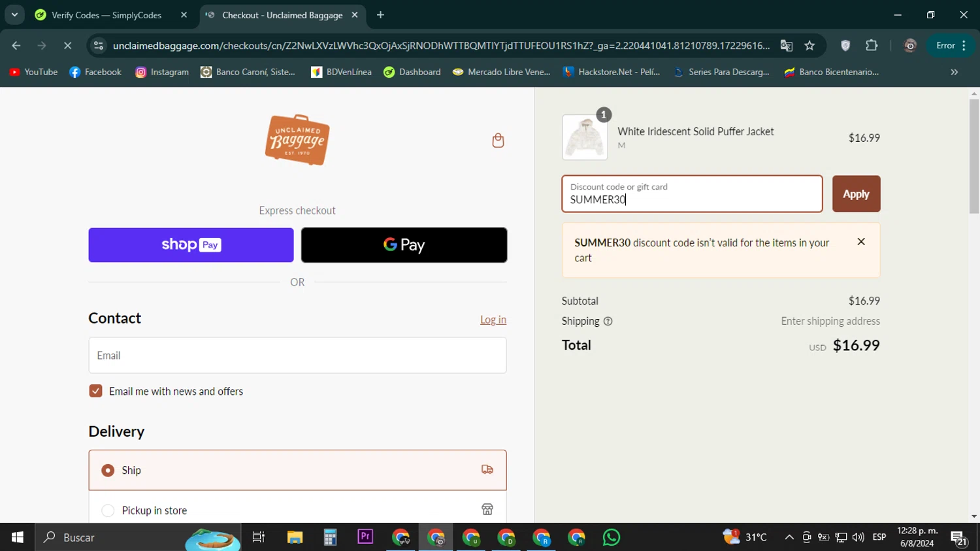Click the page vertical scrollbar thumb

click(x=974, y=156)
